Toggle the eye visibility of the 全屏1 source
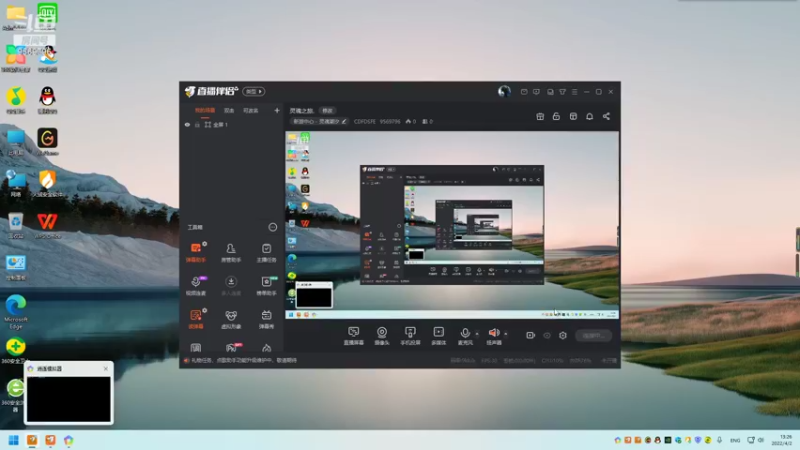800x450 pixels. point(187,124)
